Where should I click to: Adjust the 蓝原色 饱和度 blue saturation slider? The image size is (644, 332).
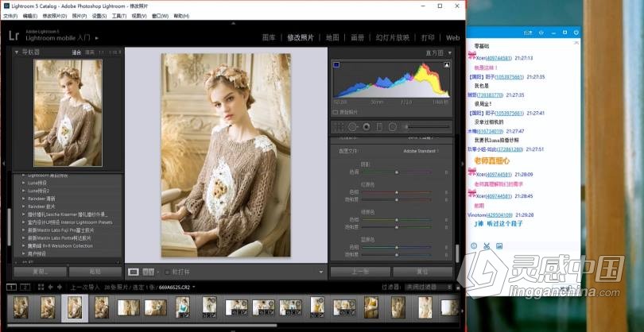(x=397, y=254)
